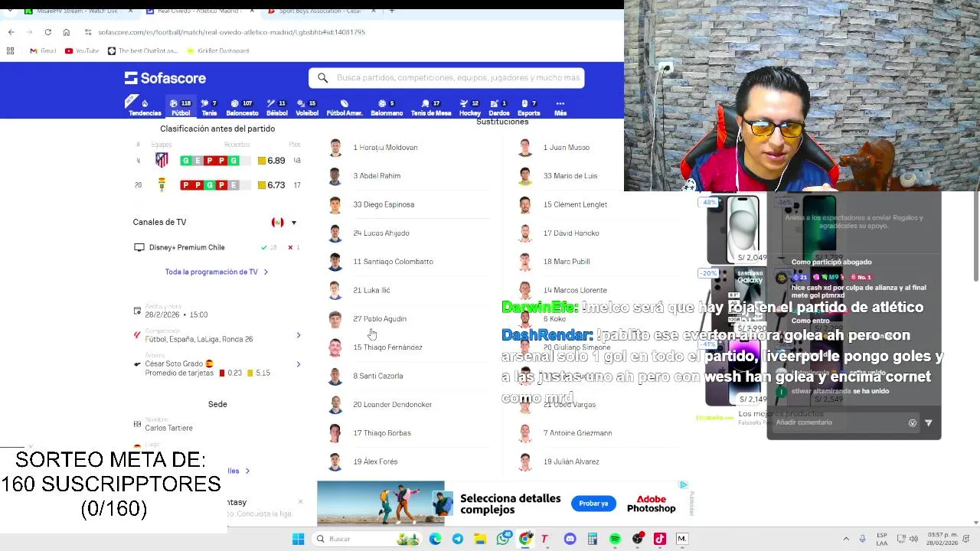Focus the Sofascore search field

[x=446, y=77]
